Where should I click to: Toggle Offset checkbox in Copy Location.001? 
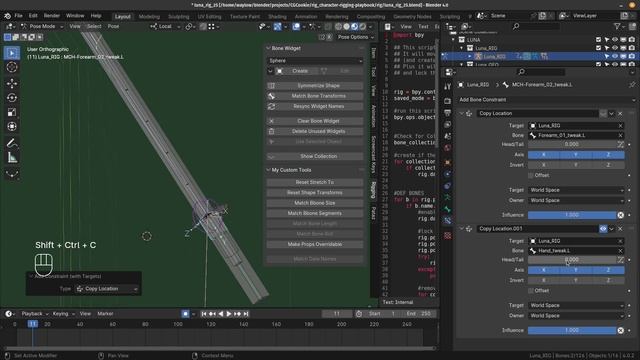point(531,291)
